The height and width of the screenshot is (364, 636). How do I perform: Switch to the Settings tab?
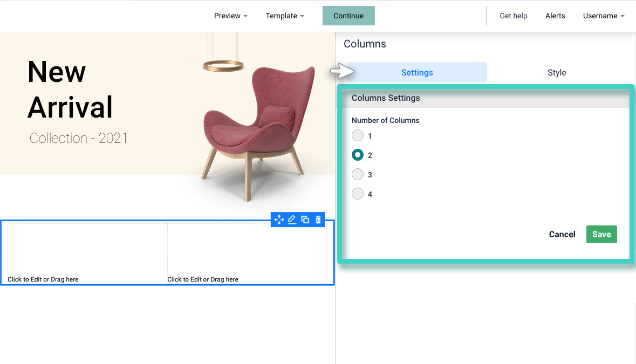coord(417,73)
